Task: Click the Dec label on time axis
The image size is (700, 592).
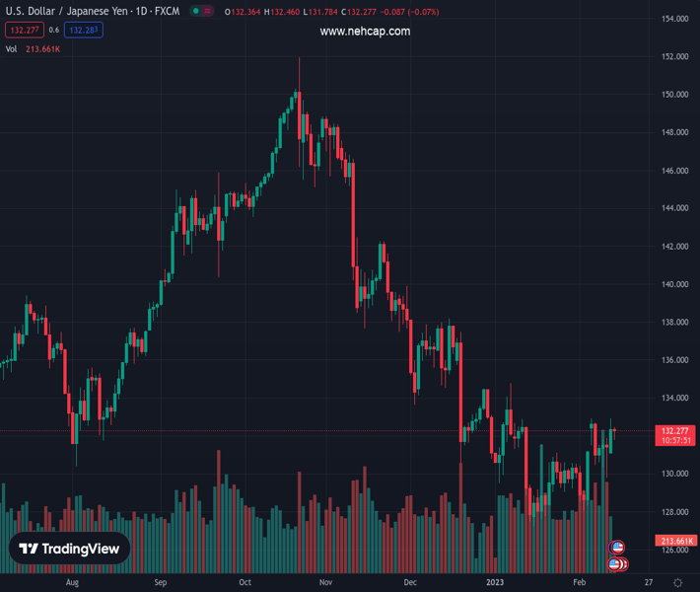Action: point(410,582)
